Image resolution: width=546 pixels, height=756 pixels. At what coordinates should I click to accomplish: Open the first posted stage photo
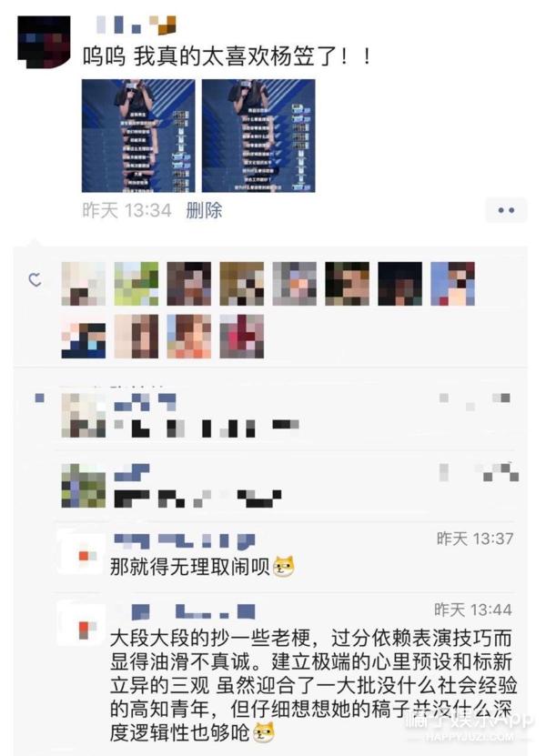138,136
